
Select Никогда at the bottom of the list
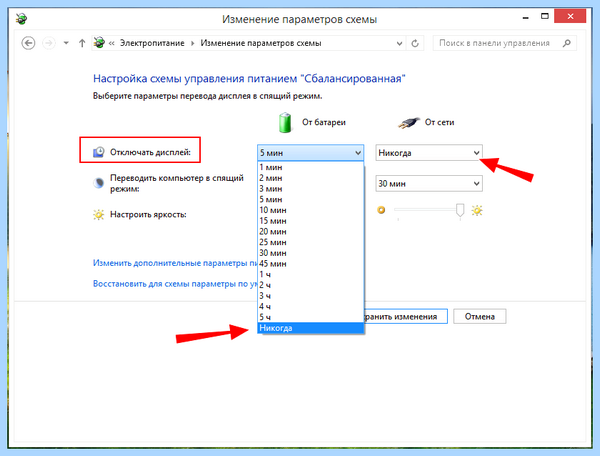pos(310,328)
